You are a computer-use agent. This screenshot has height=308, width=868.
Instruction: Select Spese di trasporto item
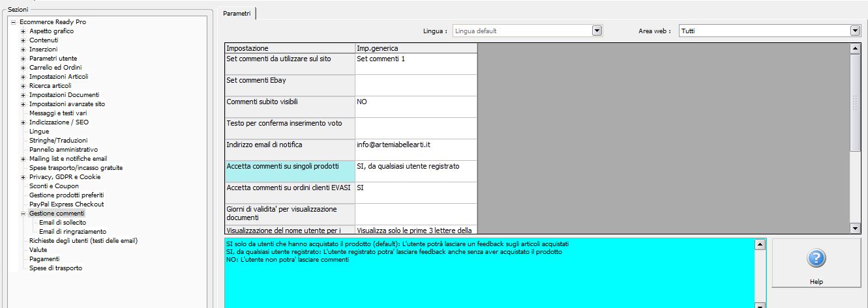55,268
